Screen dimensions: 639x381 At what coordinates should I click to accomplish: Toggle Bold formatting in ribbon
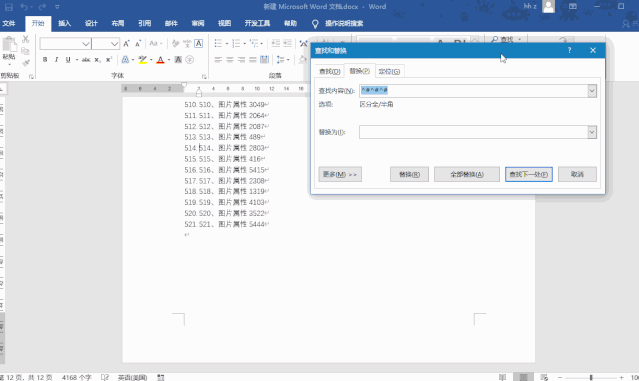point(45,59)
